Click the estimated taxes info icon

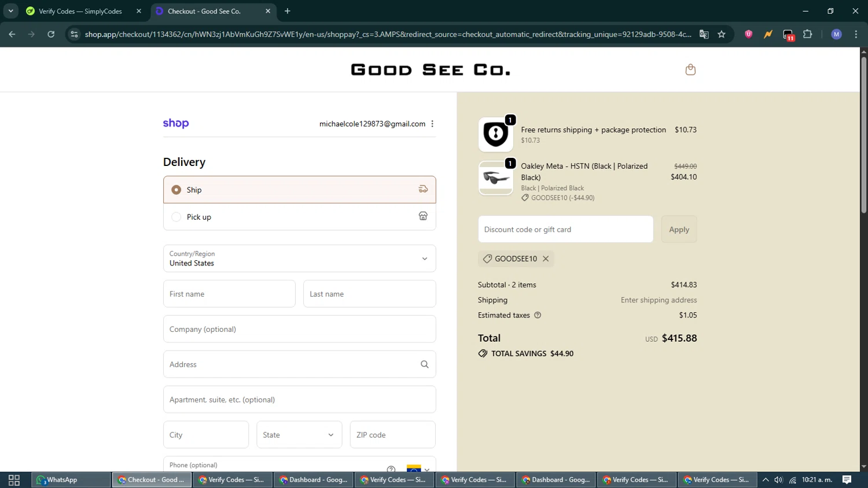click(x=538, y=315)
